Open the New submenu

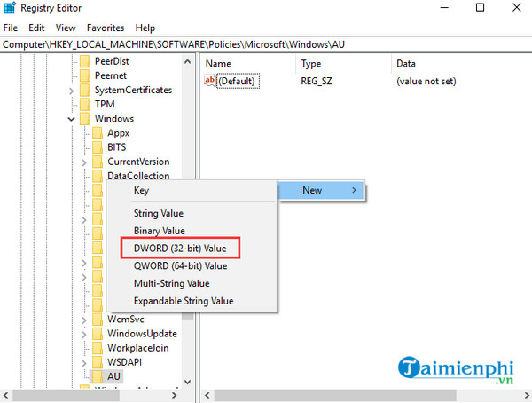coord(321,190)
